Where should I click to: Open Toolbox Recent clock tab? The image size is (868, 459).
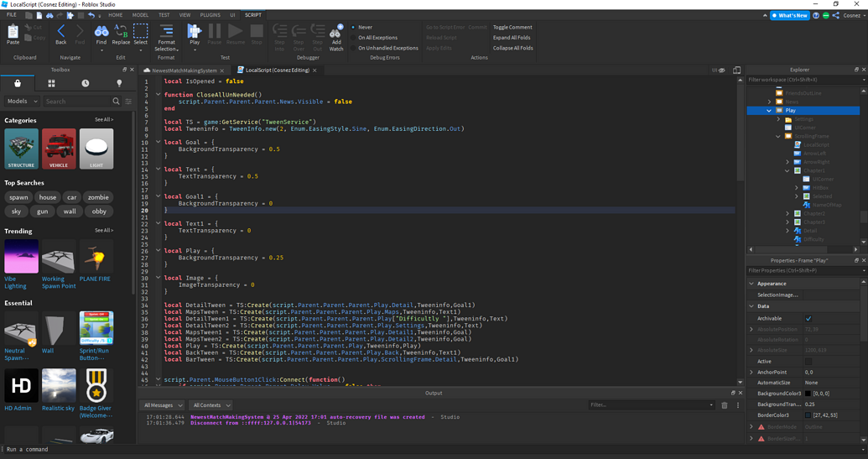coord(86,83)
